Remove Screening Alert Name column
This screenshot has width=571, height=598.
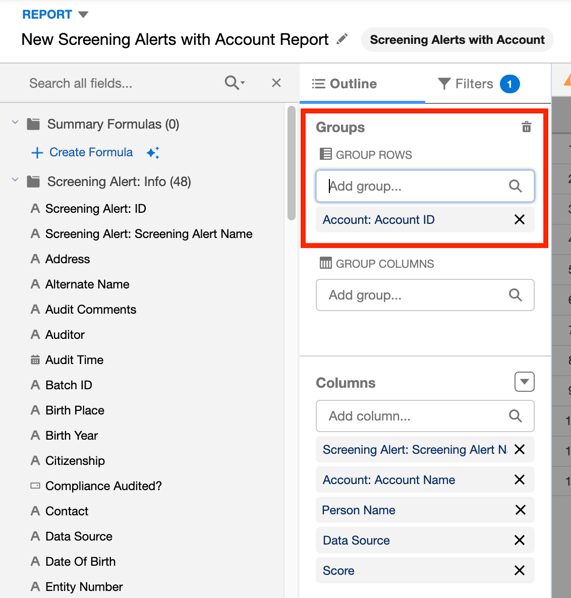coord(520,449)
